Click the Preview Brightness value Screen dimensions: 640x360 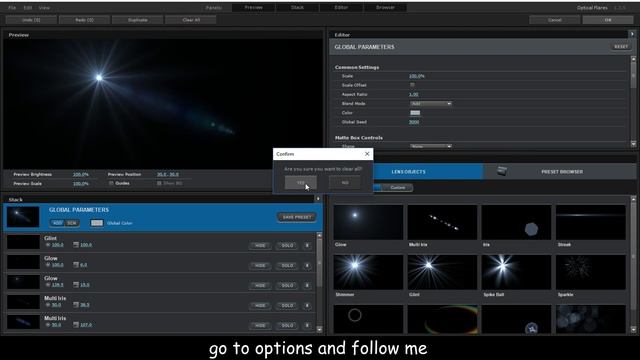[81, 174]
